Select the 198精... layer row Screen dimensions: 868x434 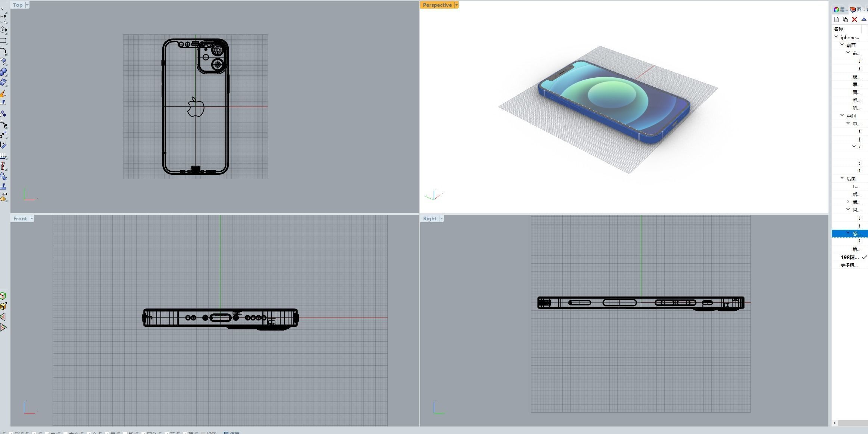pos(850,257)
